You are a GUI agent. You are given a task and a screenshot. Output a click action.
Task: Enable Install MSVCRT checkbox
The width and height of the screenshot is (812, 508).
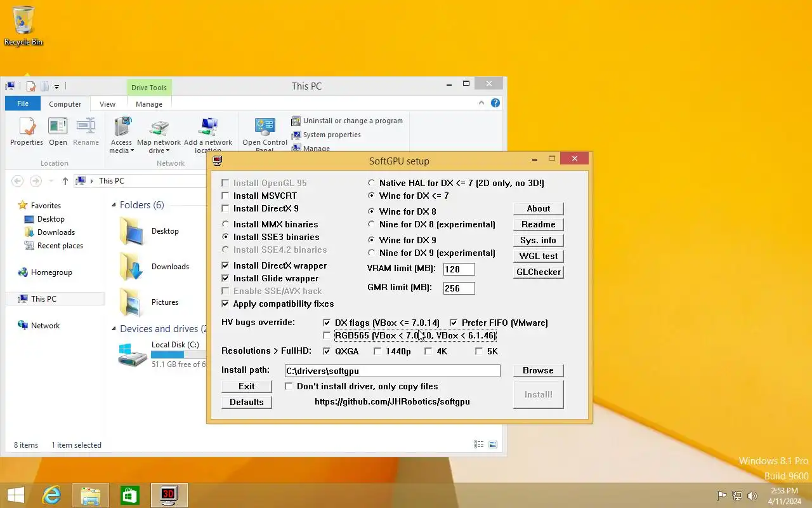tap(225, 196)
